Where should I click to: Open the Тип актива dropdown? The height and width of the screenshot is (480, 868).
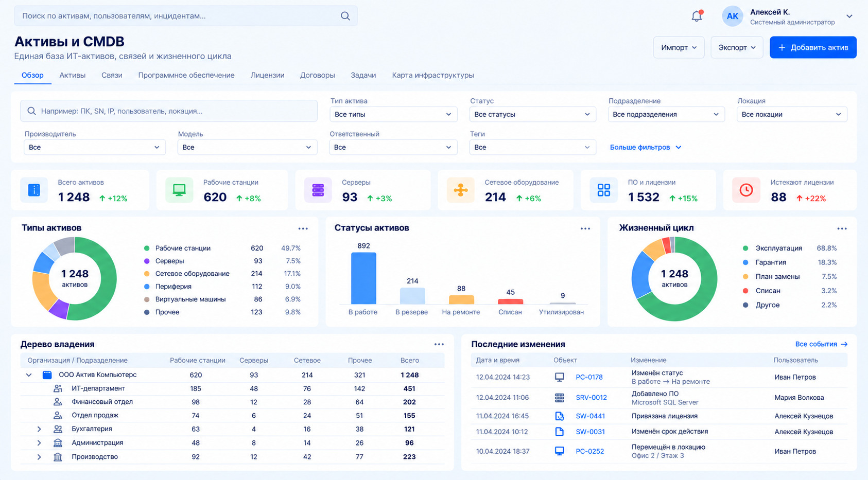pos(393,114)
